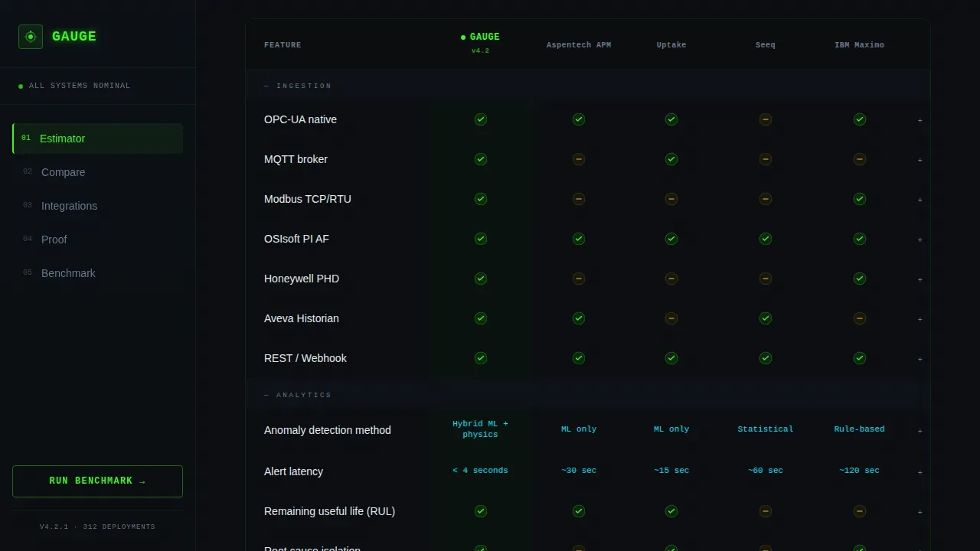Click the FEATURE column header
Viewport: 980px width, 551px height.
(283, 45)
